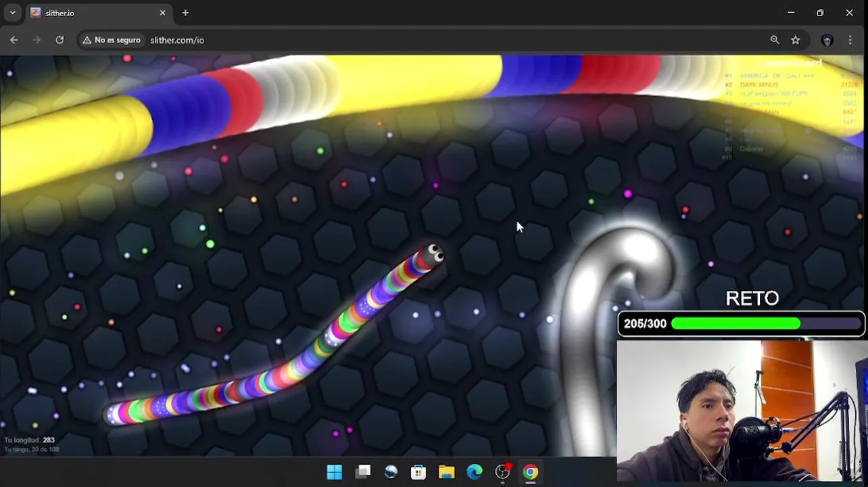Click the browser forward arrow
Screen dimensions: 868x487
(x=37, y=40)
